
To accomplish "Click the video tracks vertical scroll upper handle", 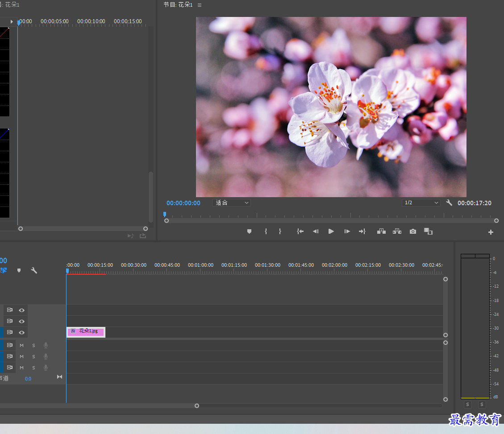I will tap(445, 279).
